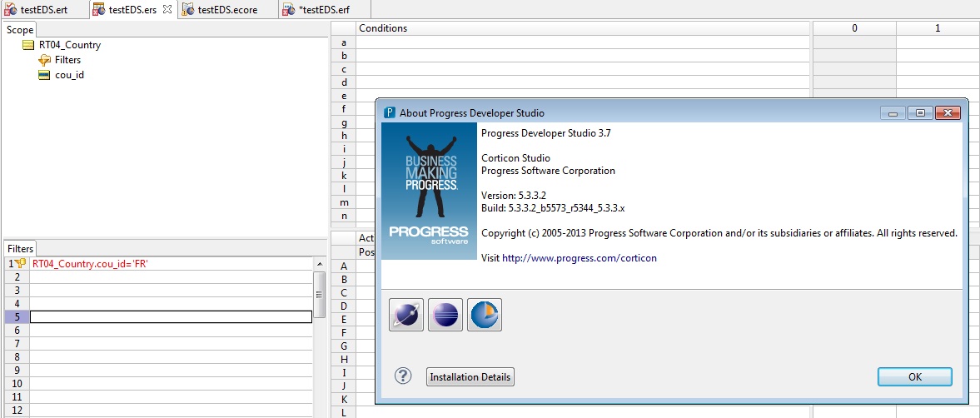This screenshot has width=980, height=418.
Task: Click the Filters panel scrollbar thumb
Action: tap(320, 294)
